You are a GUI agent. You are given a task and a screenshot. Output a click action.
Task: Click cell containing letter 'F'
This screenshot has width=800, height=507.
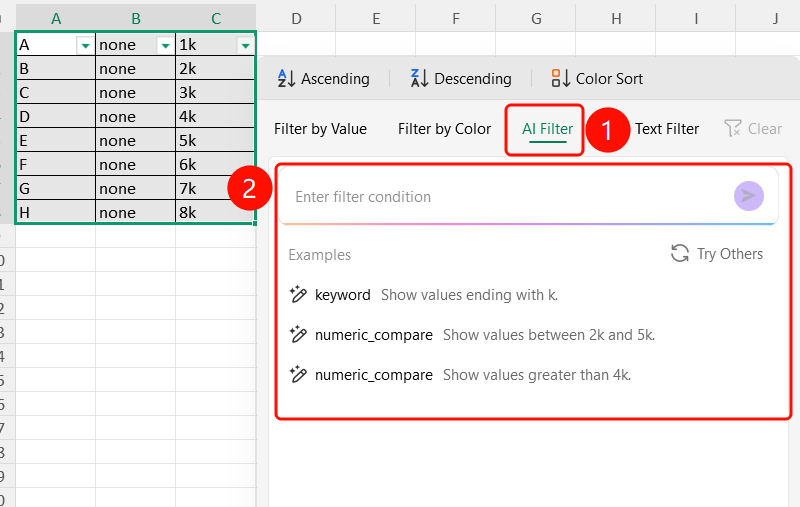tap(56, 165)
